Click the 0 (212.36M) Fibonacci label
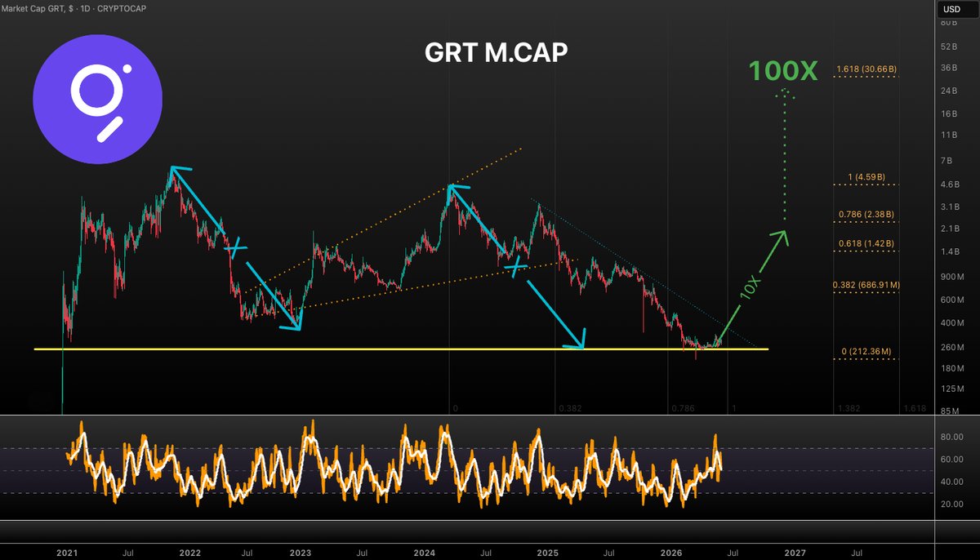 866,352
